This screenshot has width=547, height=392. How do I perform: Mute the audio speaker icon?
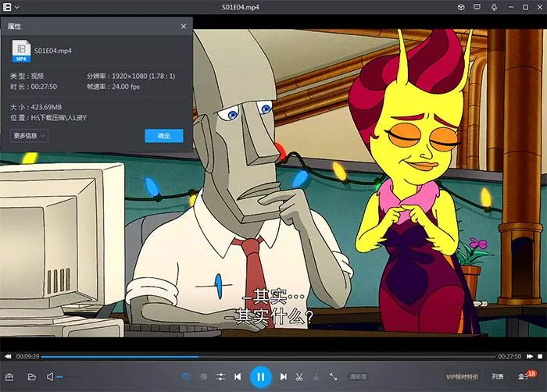click(x=50, y=376)
